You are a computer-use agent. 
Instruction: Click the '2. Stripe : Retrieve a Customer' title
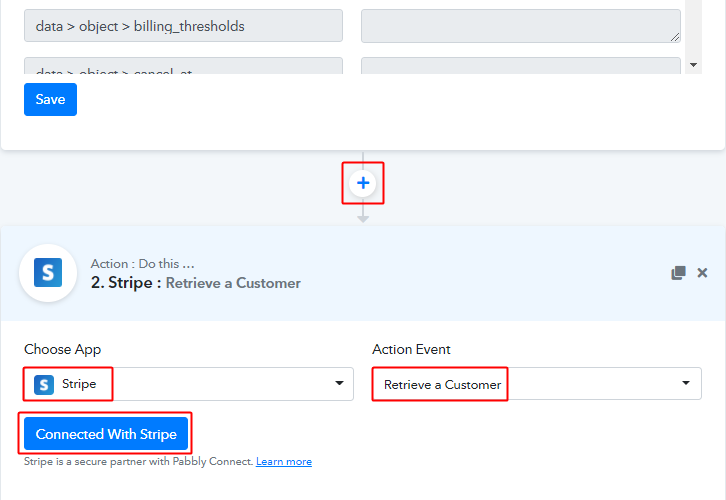(x=196, y=283)
